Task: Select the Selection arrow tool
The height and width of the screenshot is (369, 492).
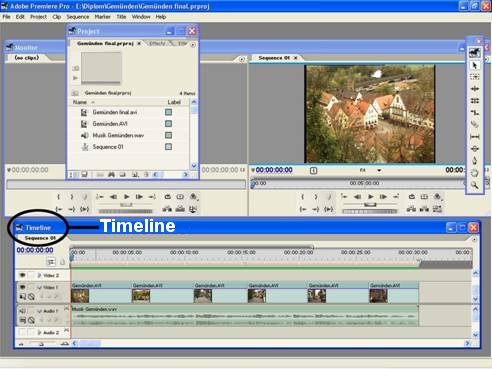Action: pos(474,65)
